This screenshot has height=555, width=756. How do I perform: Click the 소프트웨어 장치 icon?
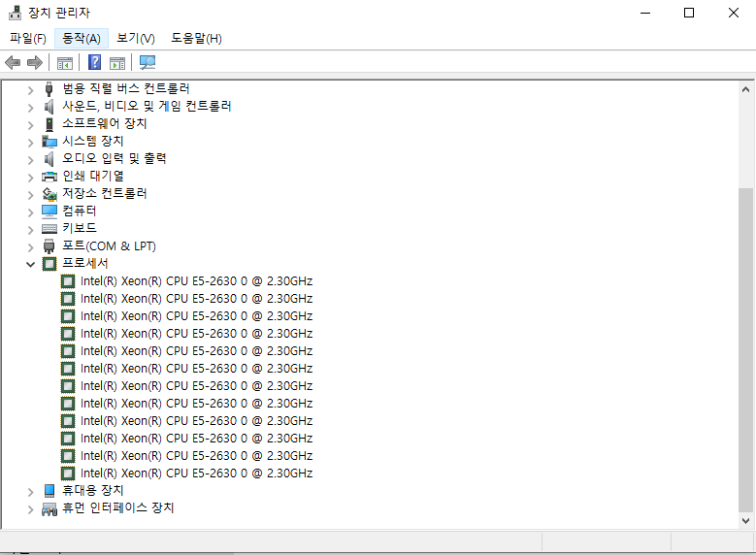click(x=49, y=124)
